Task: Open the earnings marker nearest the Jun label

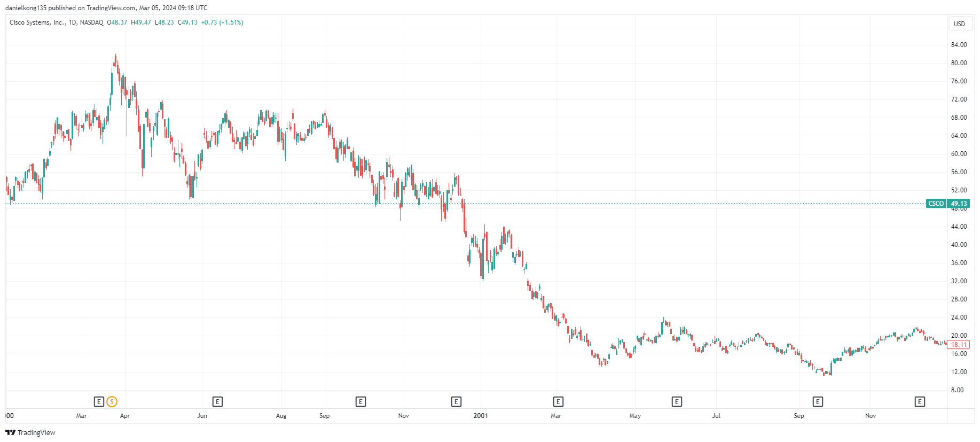Action: (x=217, y=401)
